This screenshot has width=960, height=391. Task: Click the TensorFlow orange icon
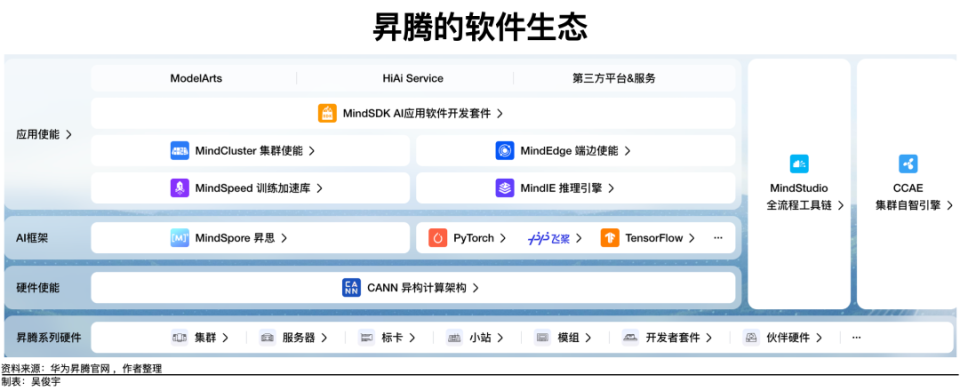point(610,238)
